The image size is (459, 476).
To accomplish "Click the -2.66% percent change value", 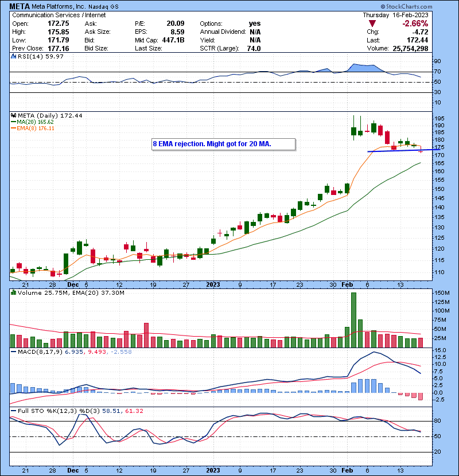I will tap(415, 24).
